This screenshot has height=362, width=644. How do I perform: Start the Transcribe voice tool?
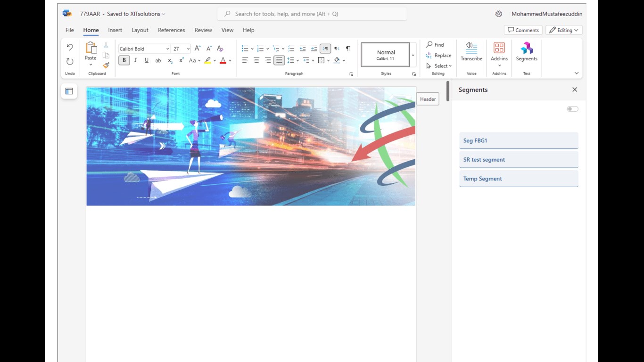471,52
